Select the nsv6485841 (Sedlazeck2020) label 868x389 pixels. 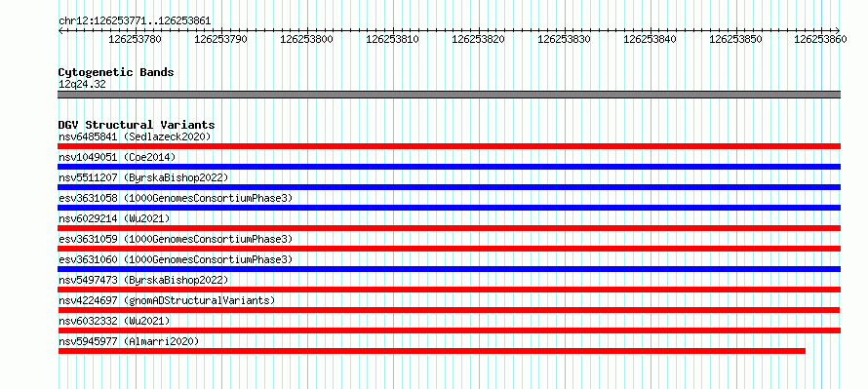[x=135, y=136]
